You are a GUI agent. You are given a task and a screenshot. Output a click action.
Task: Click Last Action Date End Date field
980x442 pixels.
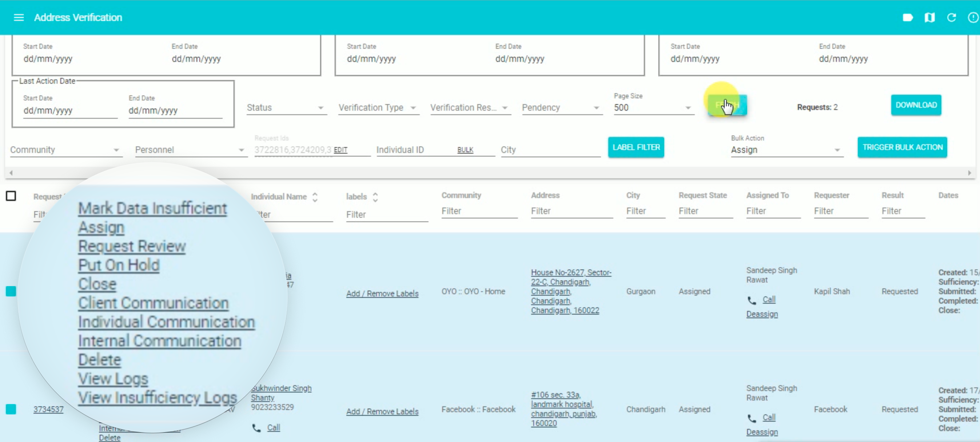[x=175, y=111]
